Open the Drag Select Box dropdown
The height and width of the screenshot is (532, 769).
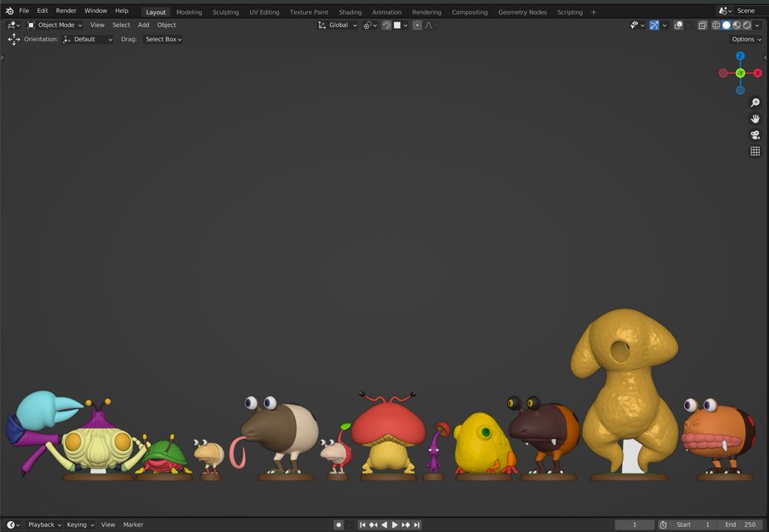(163, 39)
